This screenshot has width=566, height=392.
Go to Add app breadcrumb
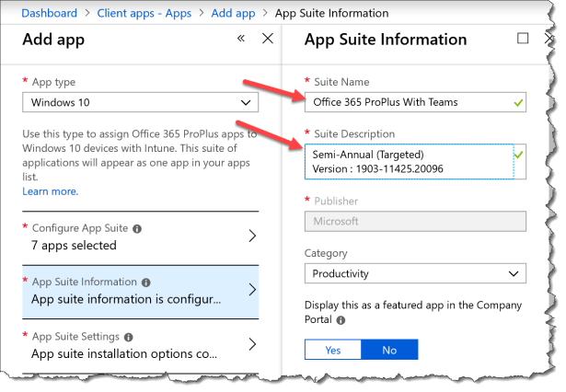click(233, 14)
